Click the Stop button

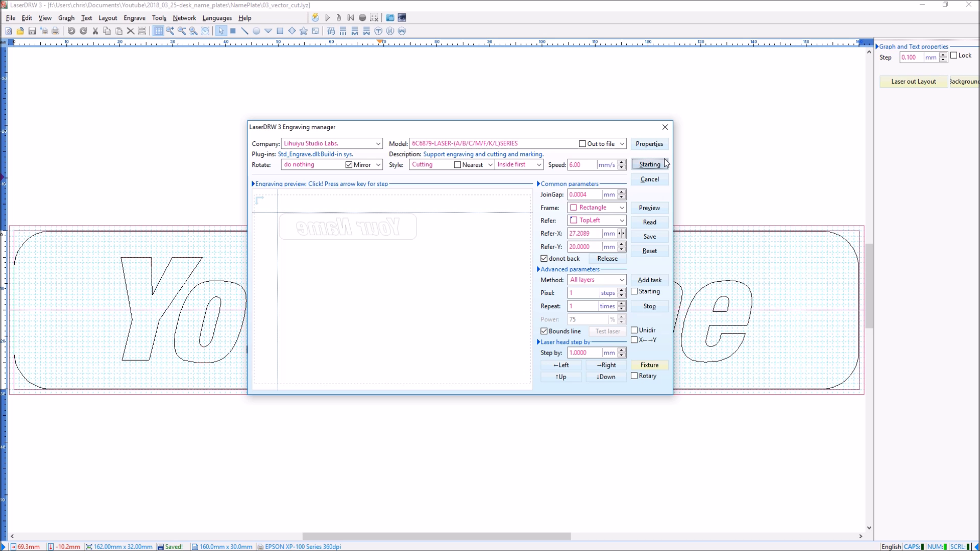coord(649,306)
